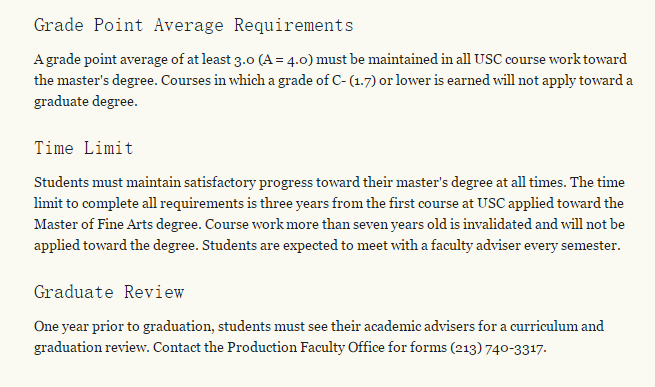Click the 'C- (1.7)' grade text
655x387 pixels.
354,80
